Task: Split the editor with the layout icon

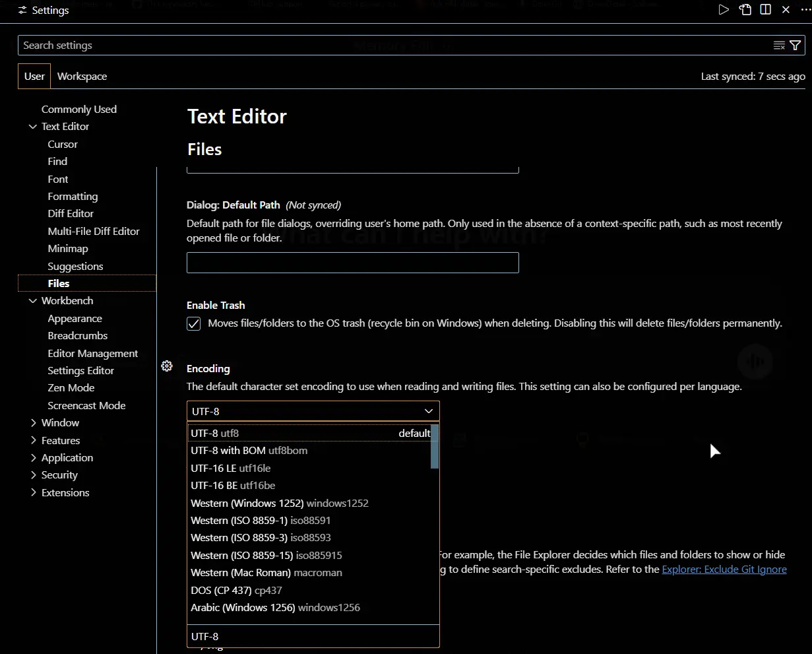Action: pyautogui.click(x=766, y=10)
